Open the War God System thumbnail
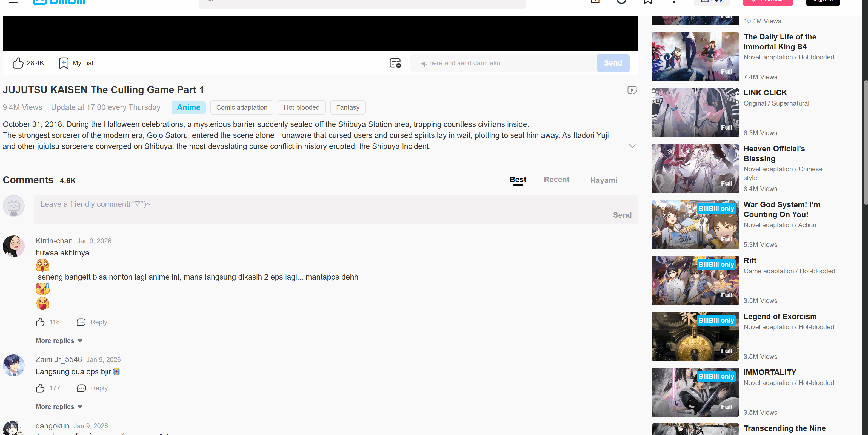The image size is (868, 435). 695,224
